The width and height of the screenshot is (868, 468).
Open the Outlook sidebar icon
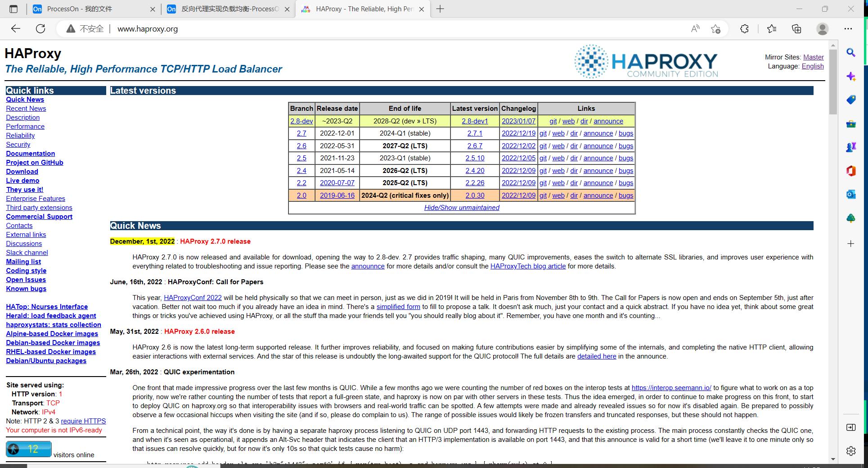tap(851, 195)
